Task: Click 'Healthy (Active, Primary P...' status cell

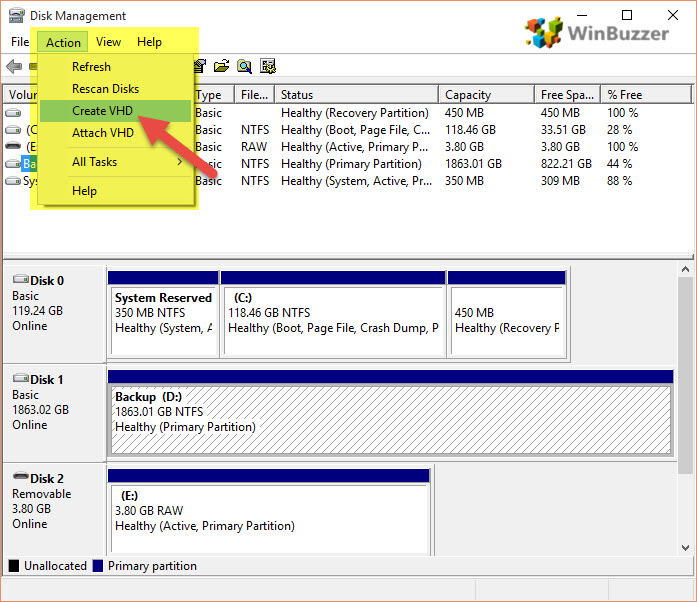Action: coord(354,147)
